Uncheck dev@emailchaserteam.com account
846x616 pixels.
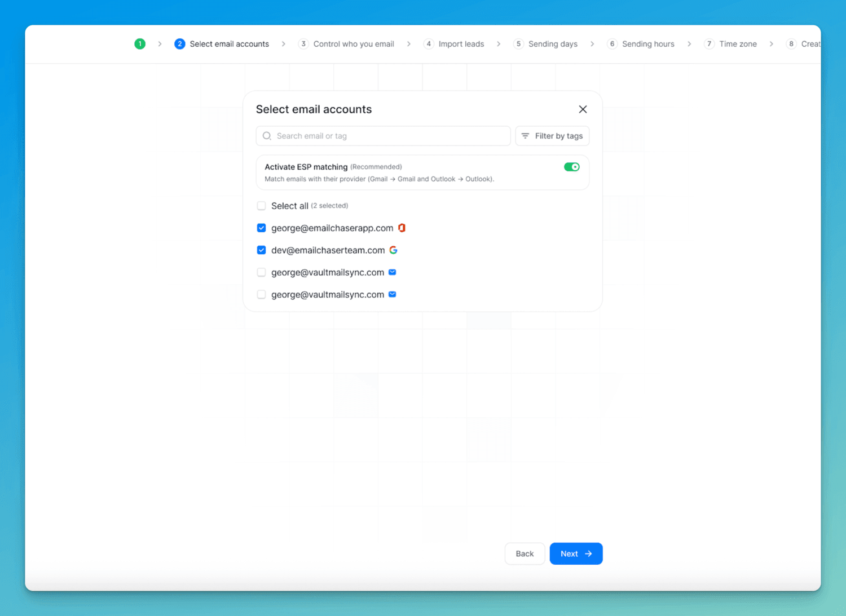click(261, 250)
